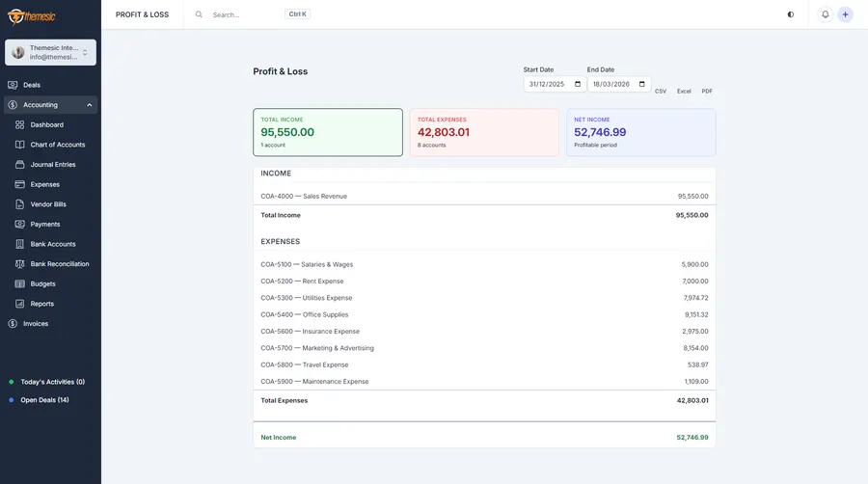Open the Deals sidebar icon
This screenshot has height=484, width=868.
click(13, 85)
